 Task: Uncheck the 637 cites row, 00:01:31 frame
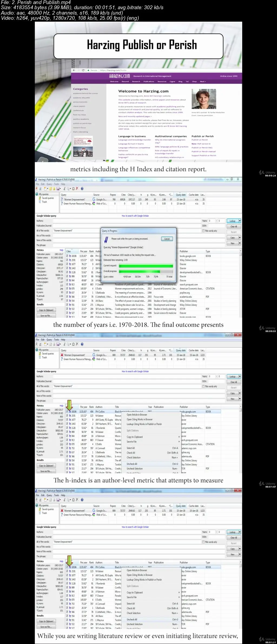pos(67,608)
